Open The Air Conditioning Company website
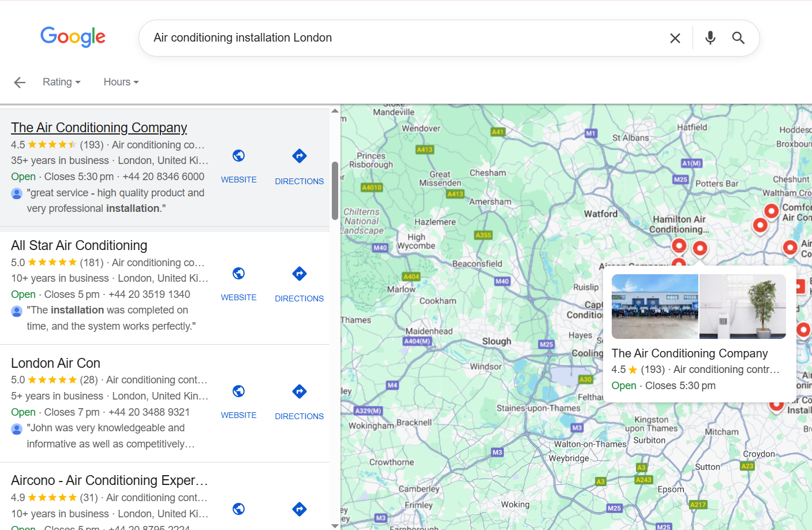 pos(238,165)
